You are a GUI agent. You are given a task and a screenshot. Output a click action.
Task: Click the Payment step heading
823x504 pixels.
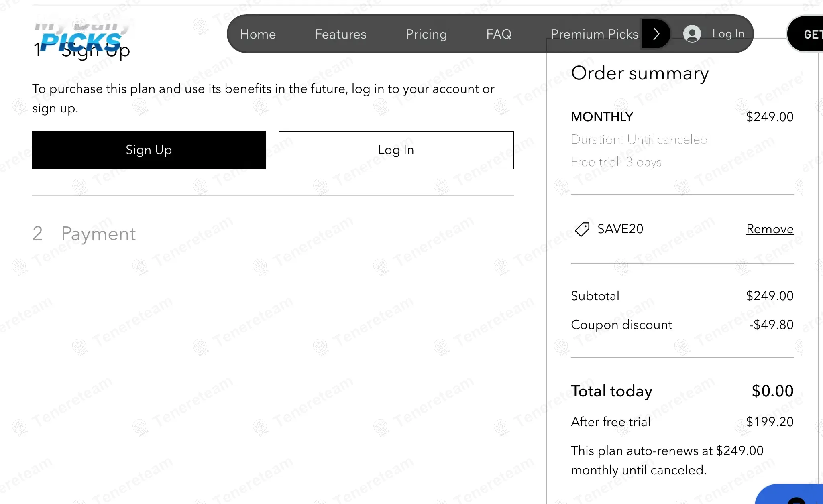(98, 234)
